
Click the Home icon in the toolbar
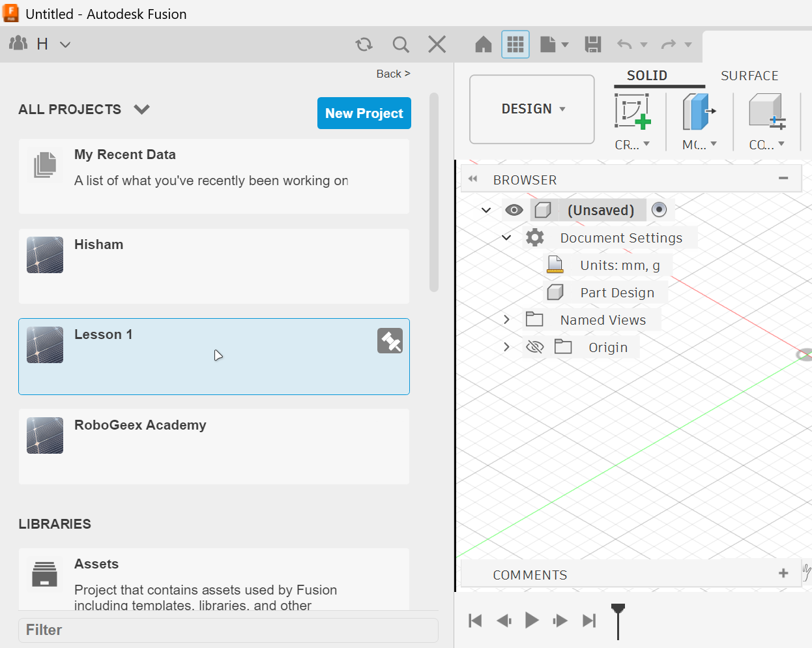[x=483, y=44]
